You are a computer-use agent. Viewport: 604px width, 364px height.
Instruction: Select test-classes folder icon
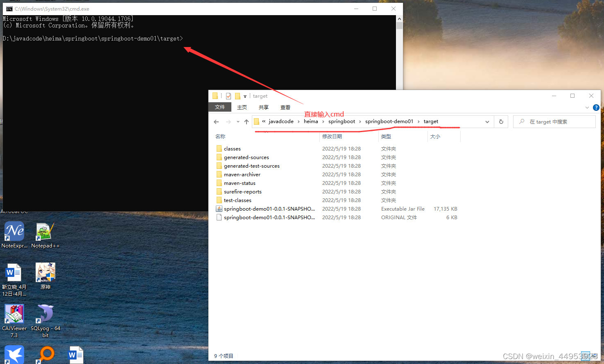(x=219, y=200)
